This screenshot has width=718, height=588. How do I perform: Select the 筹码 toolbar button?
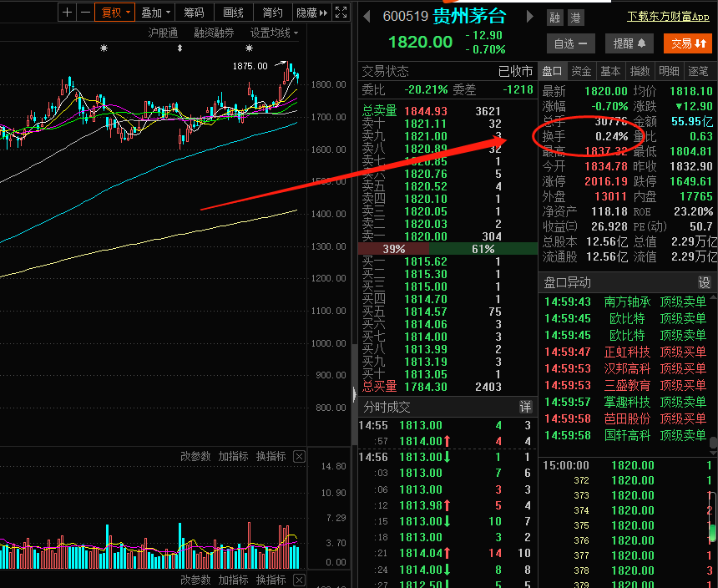(x=195, y=13)
